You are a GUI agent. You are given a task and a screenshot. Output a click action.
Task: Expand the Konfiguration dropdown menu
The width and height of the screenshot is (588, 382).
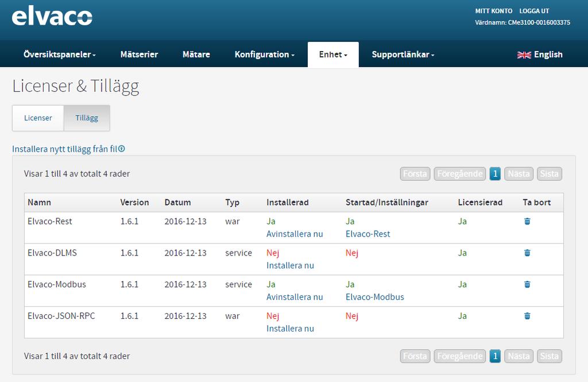pyautogui.click(x=264, y=55)
